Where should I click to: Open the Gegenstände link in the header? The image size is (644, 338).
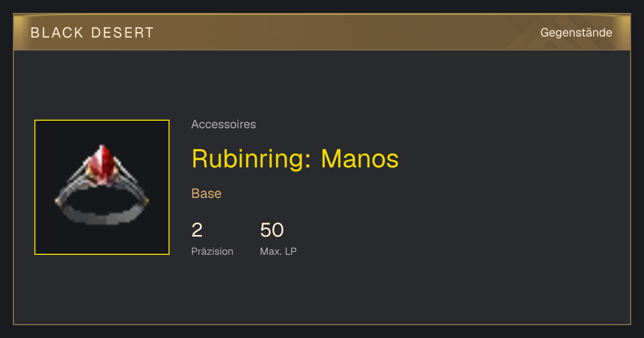[576, 33]
